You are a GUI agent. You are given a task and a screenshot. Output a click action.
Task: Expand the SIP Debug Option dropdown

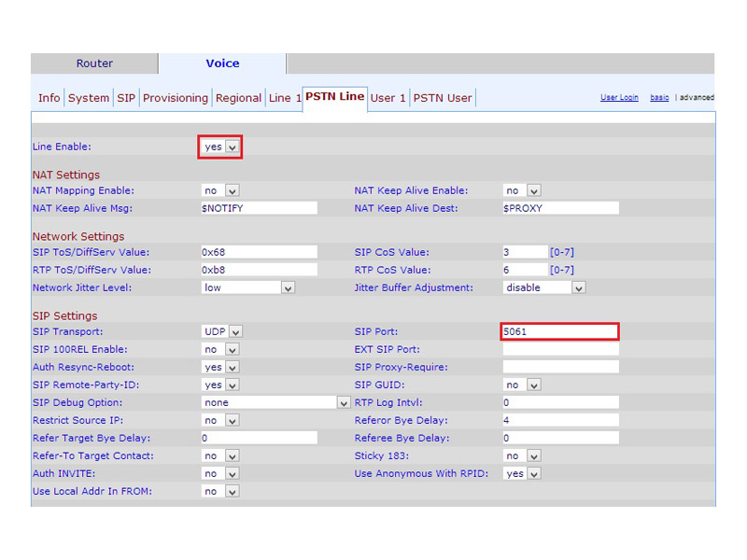click(275, 402)
